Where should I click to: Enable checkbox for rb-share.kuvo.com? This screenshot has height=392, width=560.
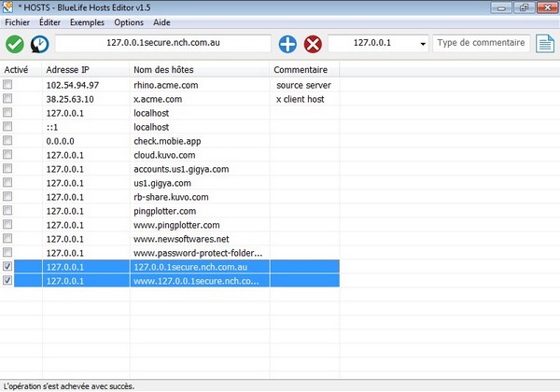pyautogui.click(x=7, y=196)
